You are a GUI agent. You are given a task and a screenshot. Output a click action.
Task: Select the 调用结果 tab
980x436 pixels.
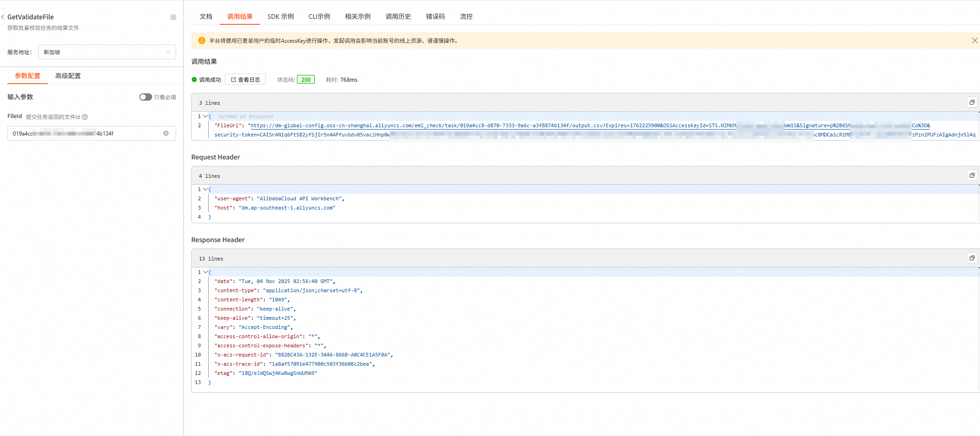[240, 17]
